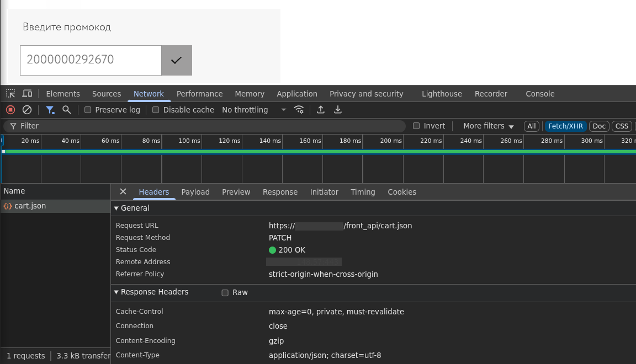Image resolution: width=636 pixels, height=364 pixels.
Task: Clear the network log
Action: pyautogui.click(x=26, y=110)
